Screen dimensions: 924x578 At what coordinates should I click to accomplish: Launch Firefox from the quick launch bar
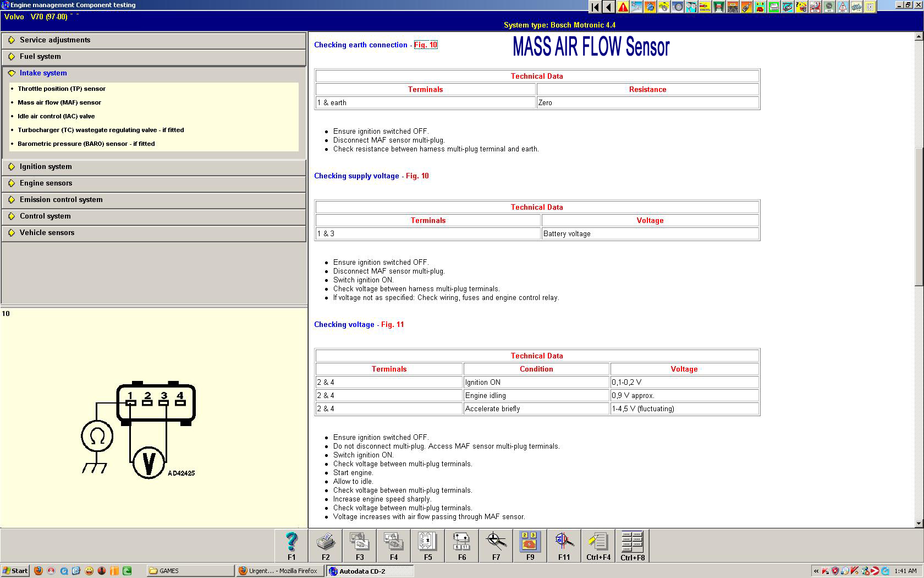tap(38, 571)
